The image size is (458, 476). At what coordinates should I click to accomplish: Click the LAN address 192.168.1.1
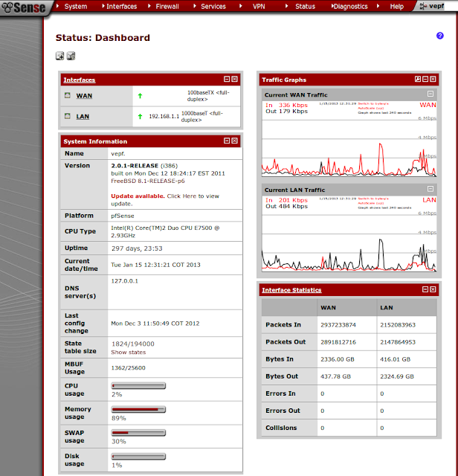(164, 116)
